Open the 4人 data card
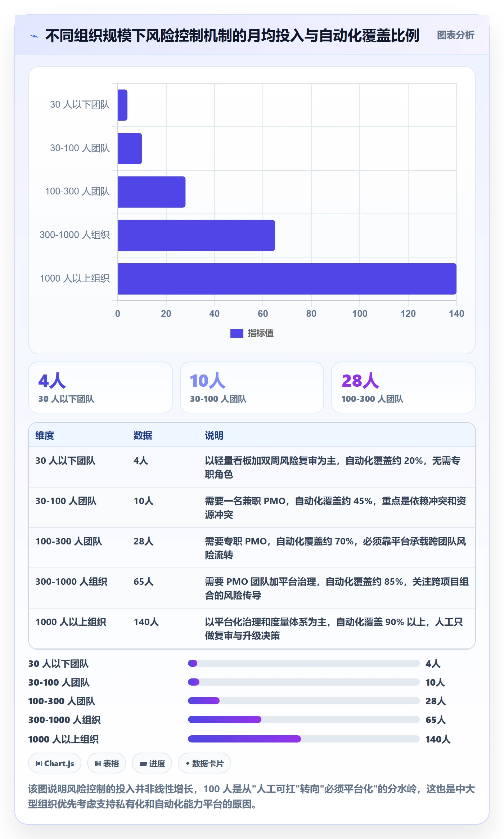The width and height of the screenshot is (504, 839). pos(100,387)
